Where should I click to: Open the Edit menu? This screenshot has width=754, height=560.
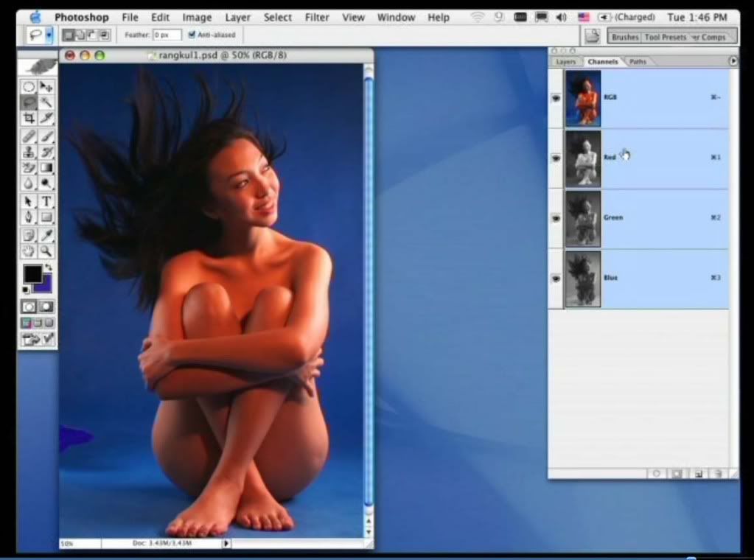pyautogui.click(x=160, y=17)
